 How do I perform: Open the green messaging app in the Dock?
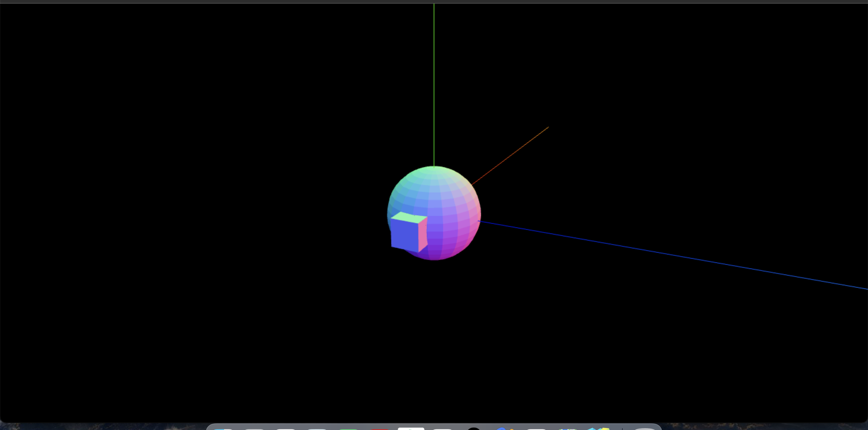349,428
